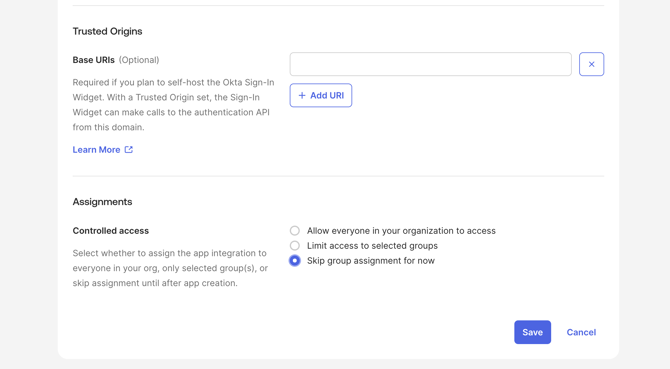This screenshot has height=369, width=670.
Task: Open the Learn More link
Action: tap(103, 150)
